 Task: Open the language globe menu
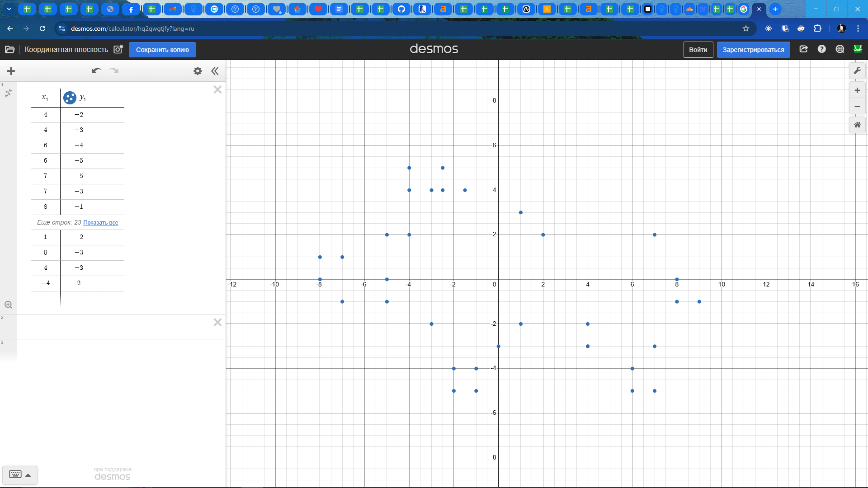[840, 49]
